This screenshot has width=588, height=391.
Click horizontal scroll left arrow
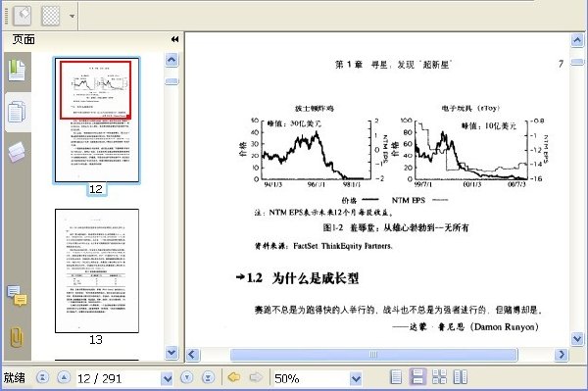pyautogui.click(x=193, y=355)
